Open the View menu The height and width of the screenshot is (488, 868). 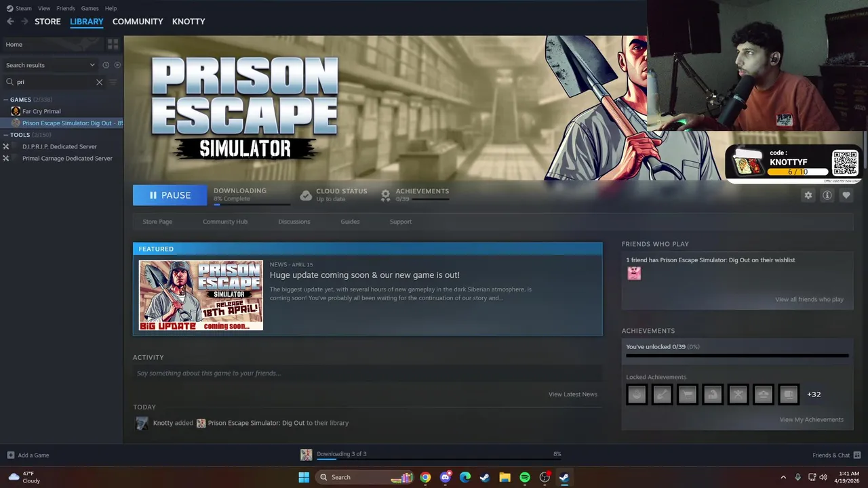[x=44, y=8]
